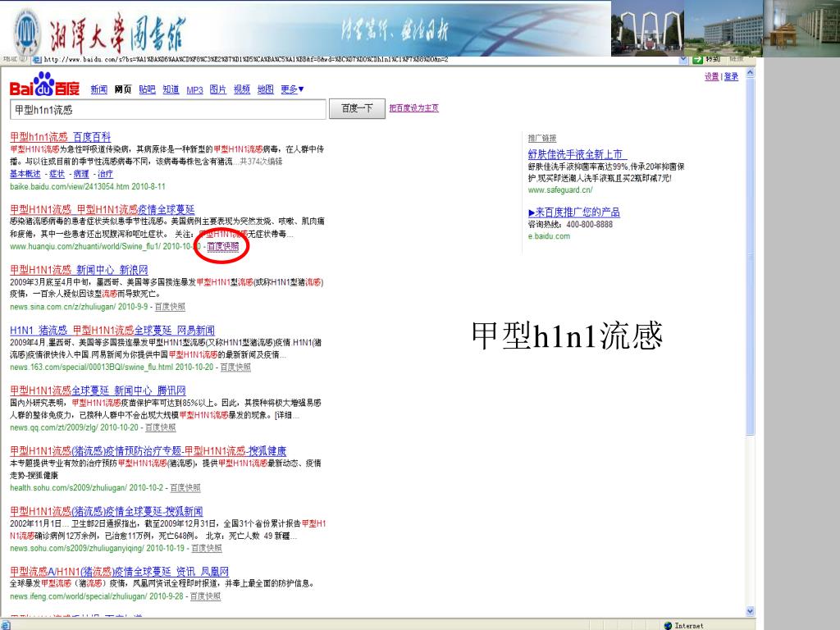Click the URL text in the browser address bar

pos(246,59)
